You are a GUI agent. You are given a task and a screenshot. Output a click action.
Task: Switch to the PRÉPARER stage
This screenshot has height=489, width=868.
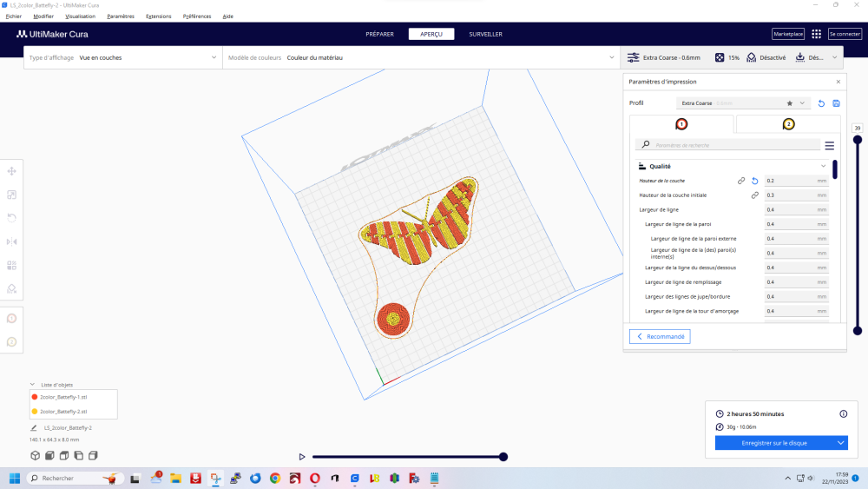point(380,35)
